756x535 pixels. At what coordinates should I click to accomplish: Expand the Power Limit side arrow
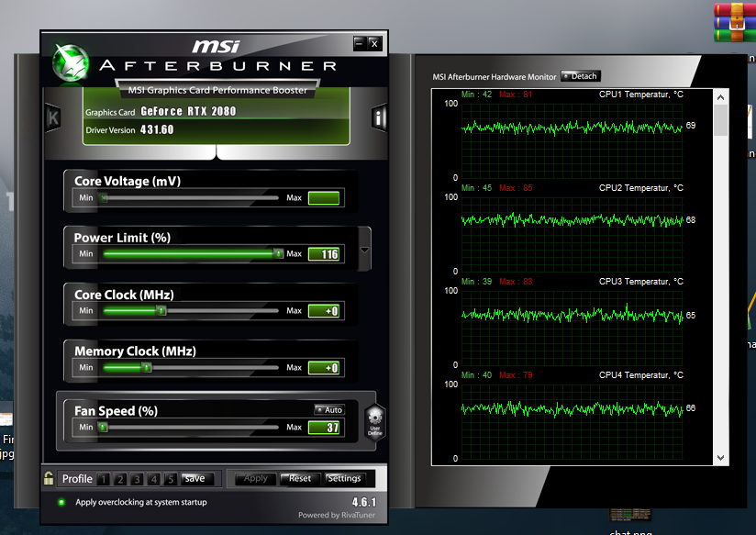tap(364, 250)
